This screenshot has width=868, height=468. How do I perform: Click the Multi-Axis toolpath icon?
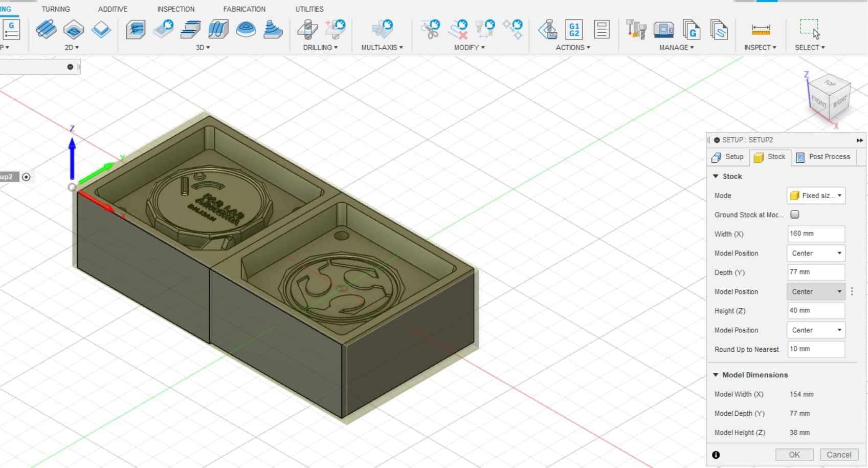click(x=382, y=29)
